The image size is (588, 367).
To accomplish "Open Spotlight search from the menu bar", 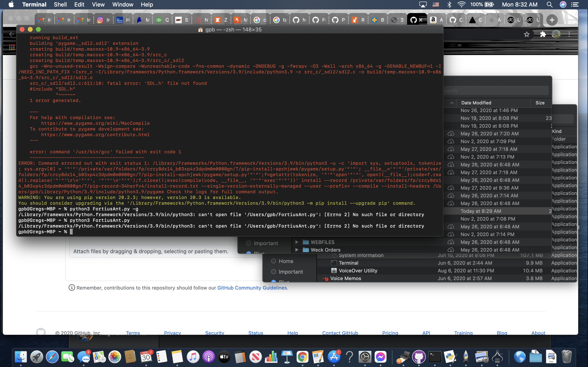I will pos(549,4).
